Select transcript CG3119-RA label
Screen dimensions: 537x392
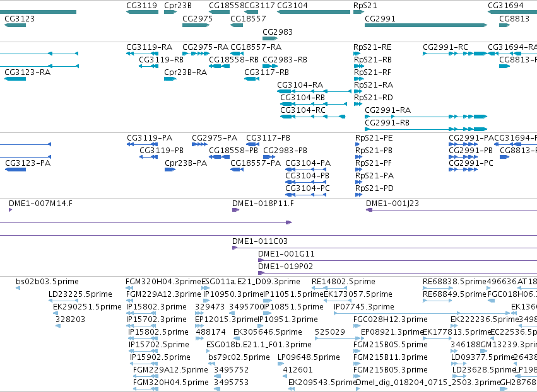pos(150,47)
